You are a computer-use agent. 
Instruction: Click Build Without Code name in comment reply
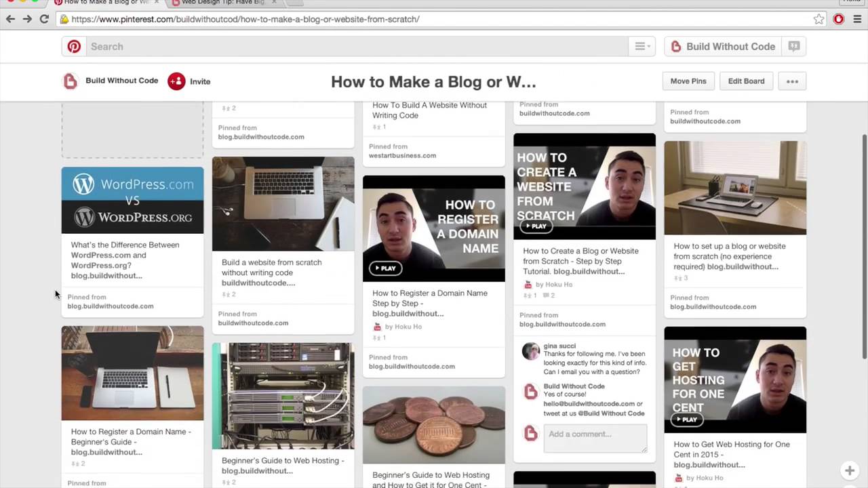[574, 386]
